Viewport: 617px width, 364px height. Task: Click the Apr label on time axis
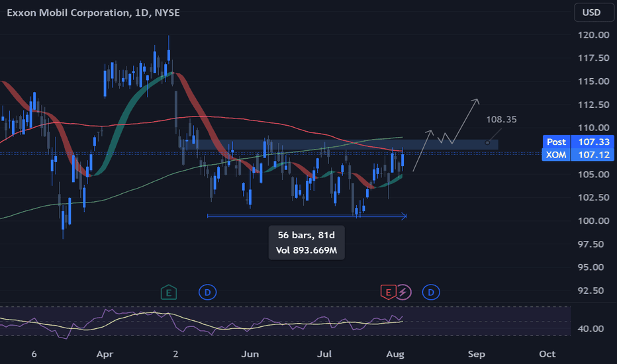pos(105,354)
